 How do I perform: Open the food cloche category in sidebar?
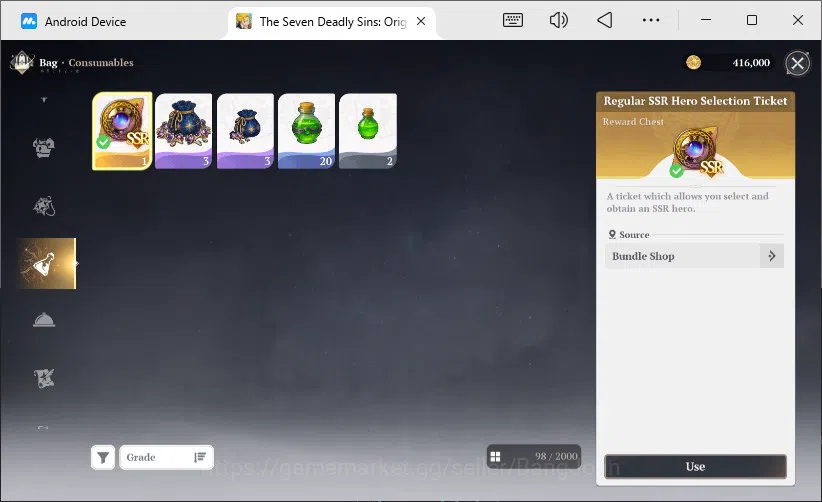click(44, 320)
